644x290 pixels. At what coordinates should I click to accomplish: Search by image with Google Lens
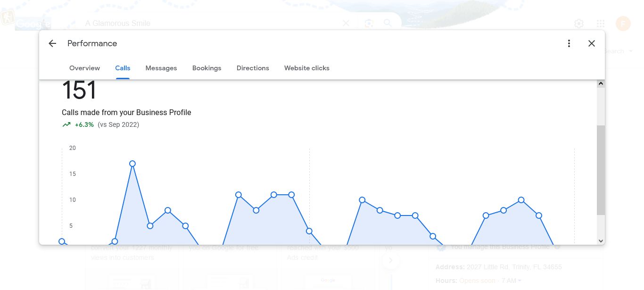pyautogui.click(x=369, y=23)
